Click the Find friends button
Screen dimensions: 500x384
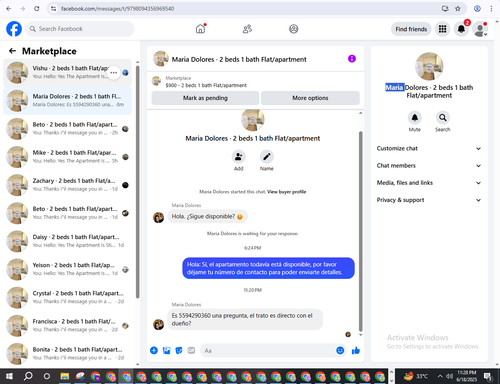click(411, 29)
